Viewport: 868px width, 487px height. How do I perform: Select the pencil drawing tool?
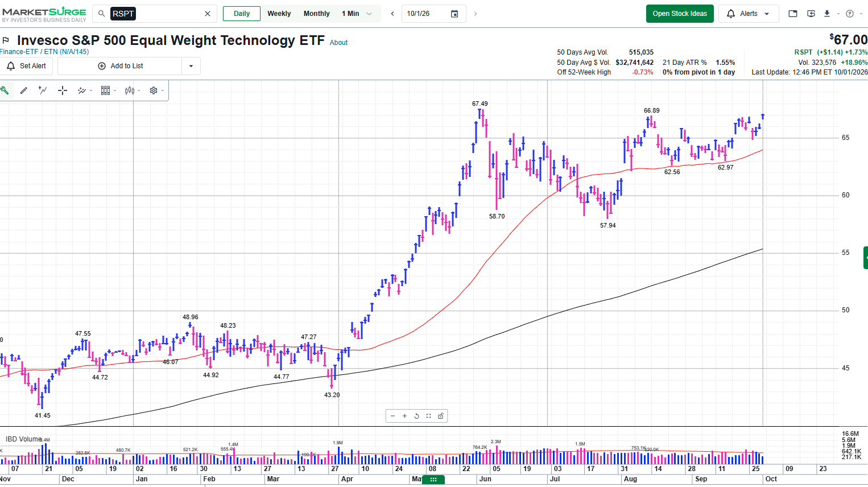click(x=24, y=90)
